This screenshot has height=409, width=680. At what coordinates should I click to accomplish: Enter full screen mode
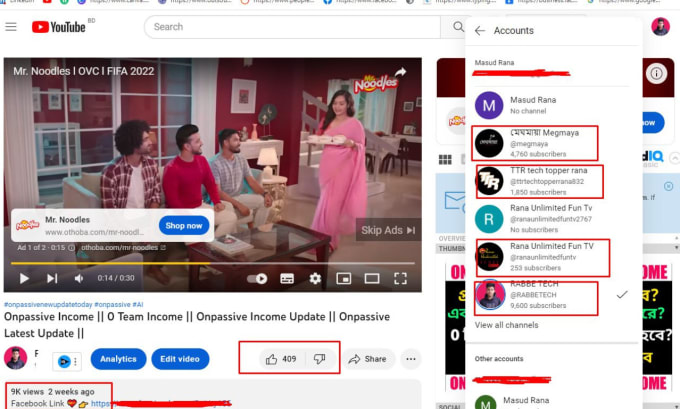coord(400,278)
